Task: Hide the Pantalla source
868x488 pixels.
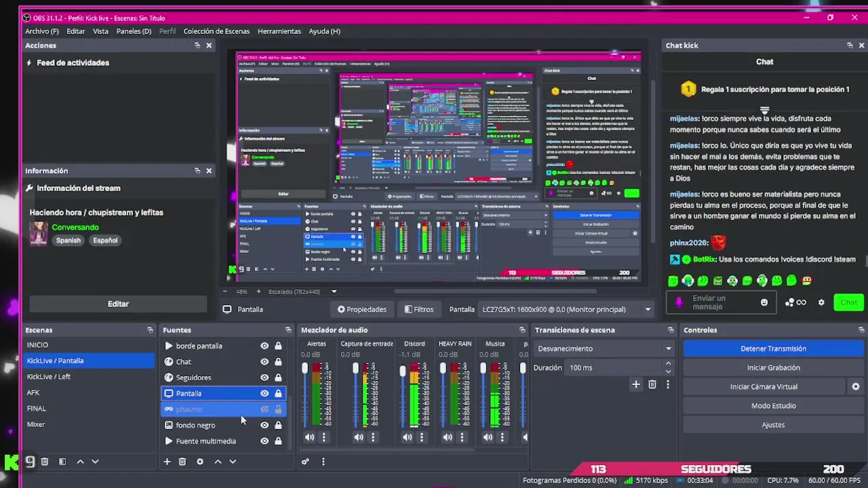Action: click(264, 393)
